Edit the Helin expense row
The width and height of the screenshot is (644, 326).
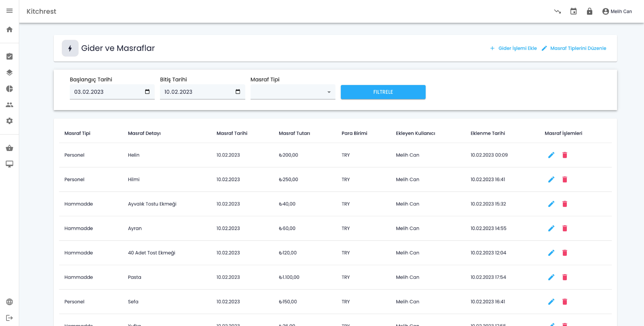click(551, 155)
